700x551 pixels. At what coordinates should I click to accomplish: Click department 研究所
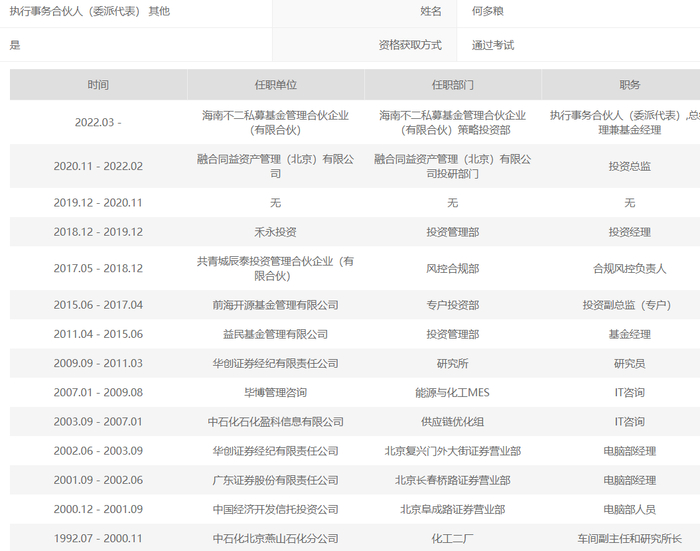point(453,363)
